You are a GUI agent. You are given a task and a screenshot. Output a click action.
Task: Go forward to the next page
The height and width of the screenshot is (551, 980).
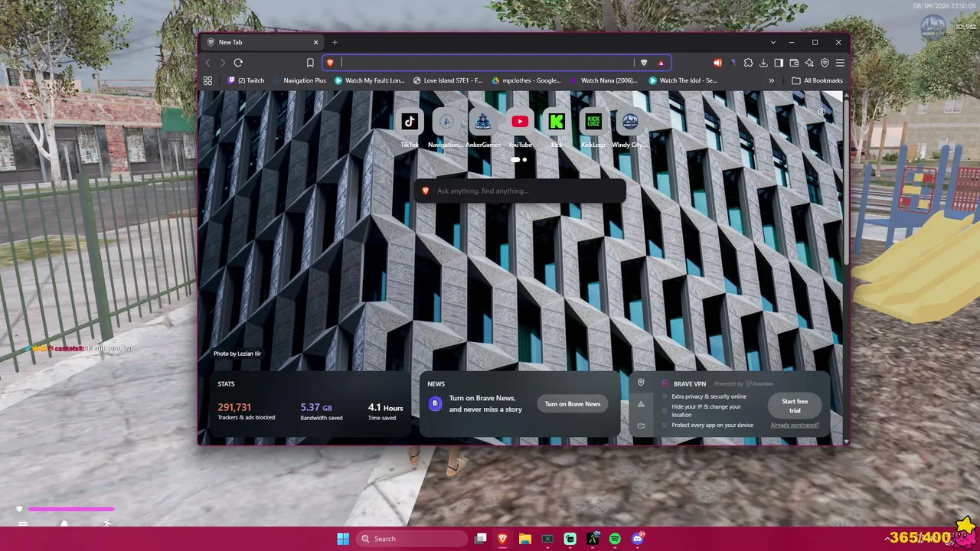tap(223, 63)
